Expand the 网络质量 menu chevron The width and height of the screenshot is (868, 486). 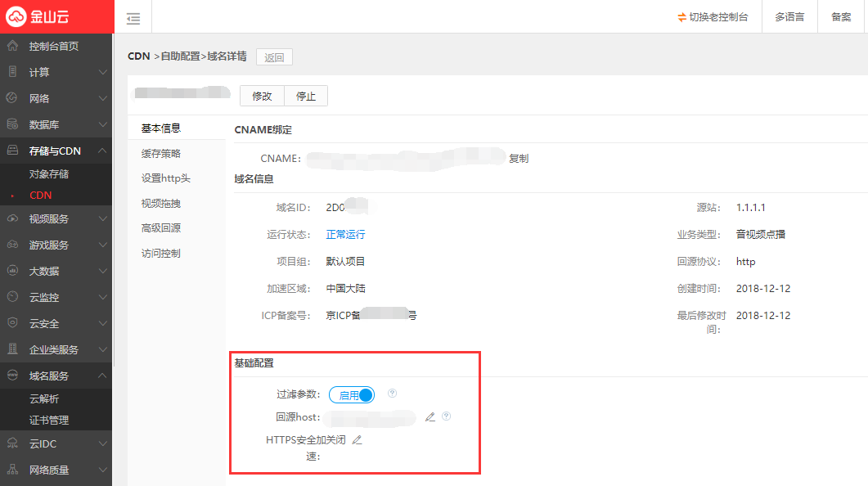point(102,470)
